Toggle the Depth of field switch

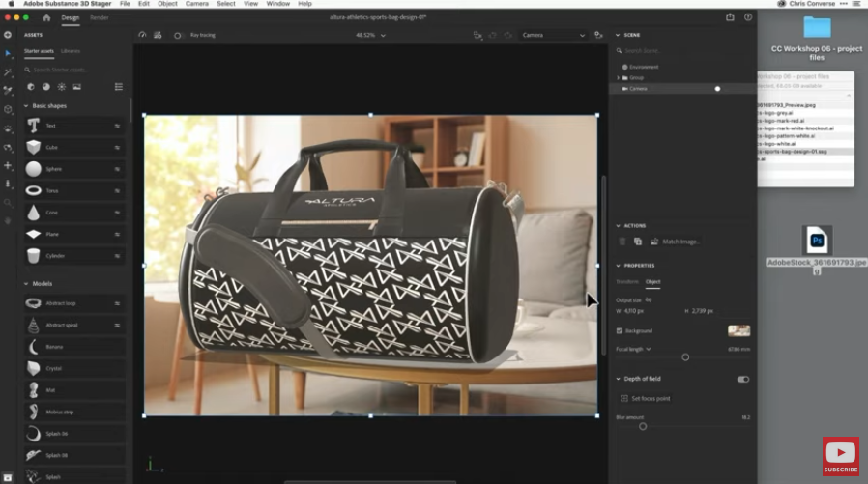(x=743, y=380)
